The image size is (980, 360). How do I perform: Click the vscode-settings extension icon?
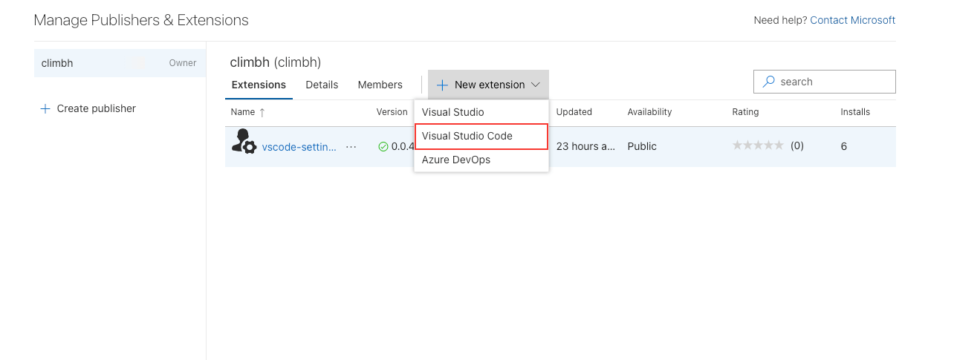coord(244,141)
